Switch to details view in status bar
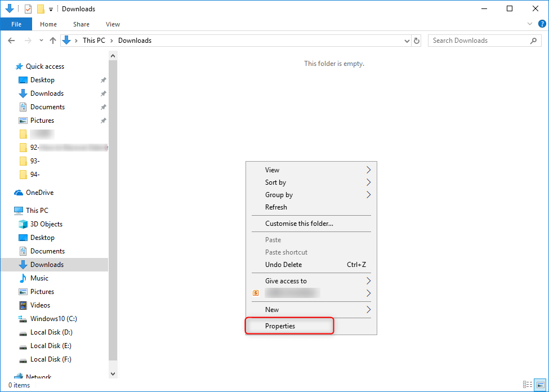 tap(528, 385)
